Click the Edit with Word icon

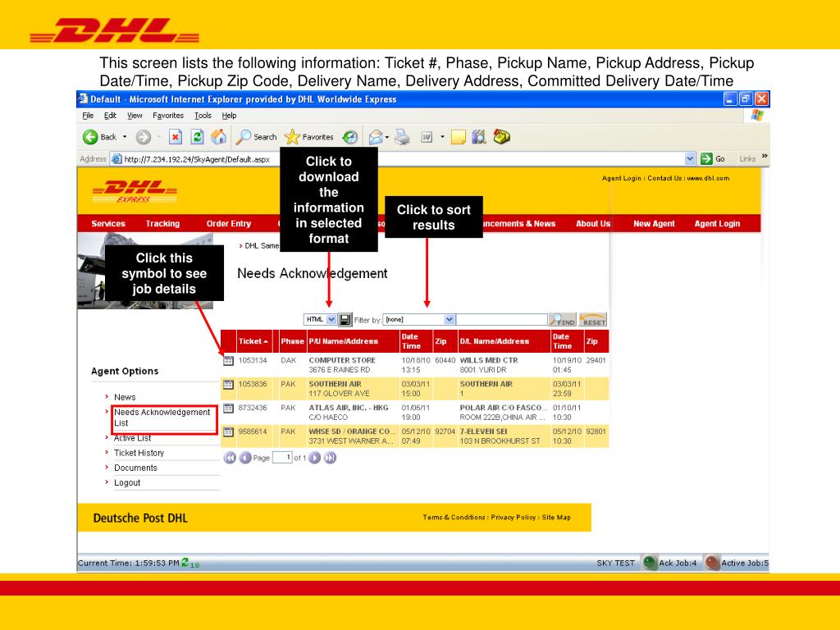point(427,137)
